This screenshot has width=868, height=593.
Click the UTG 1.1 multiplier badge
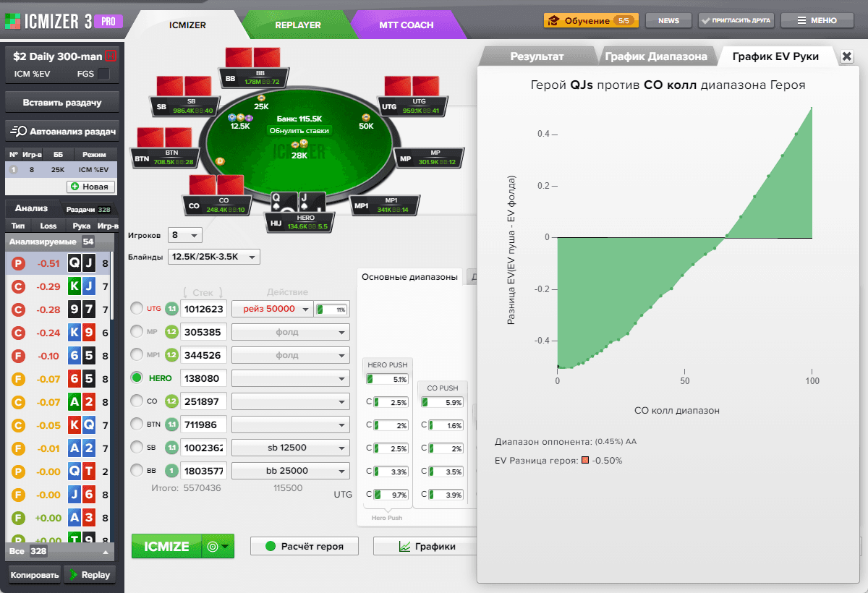(171, 309)
